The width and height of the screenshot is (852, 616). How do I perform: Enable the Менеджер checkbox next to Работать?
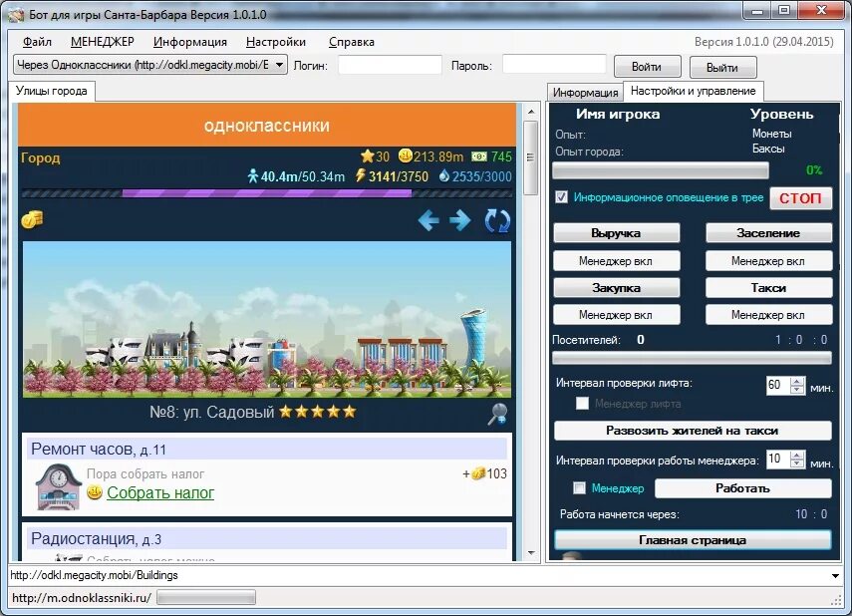pyautogui.click(x=579, y=488)
